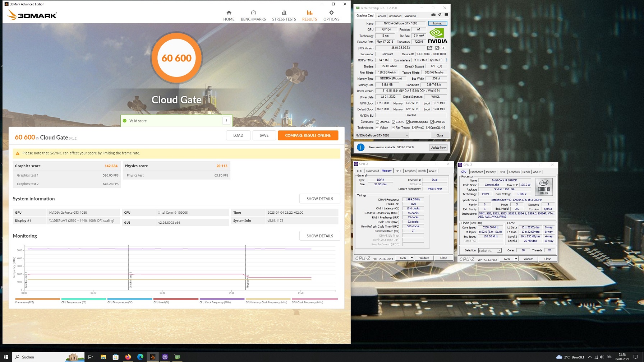Show details for Monitoring
Viewport: 644px width, 362px height.
tap(319, 236)
